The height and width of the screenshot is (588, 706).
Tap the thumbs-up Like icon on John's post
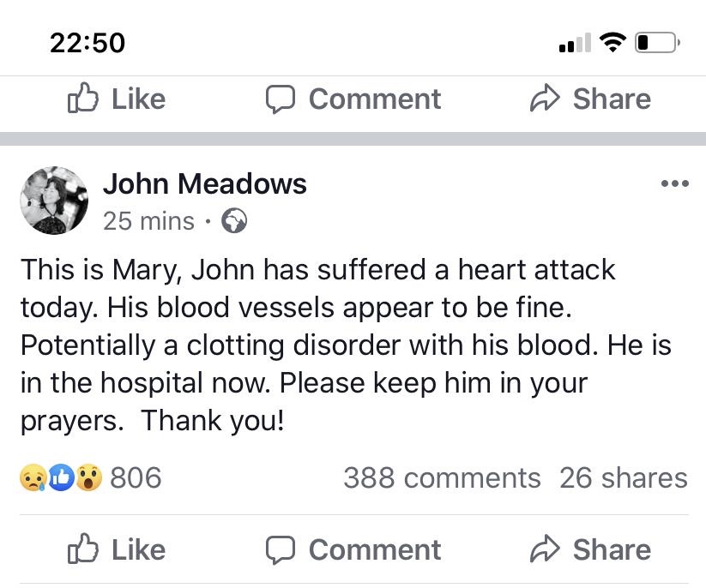tap(81, 549)
